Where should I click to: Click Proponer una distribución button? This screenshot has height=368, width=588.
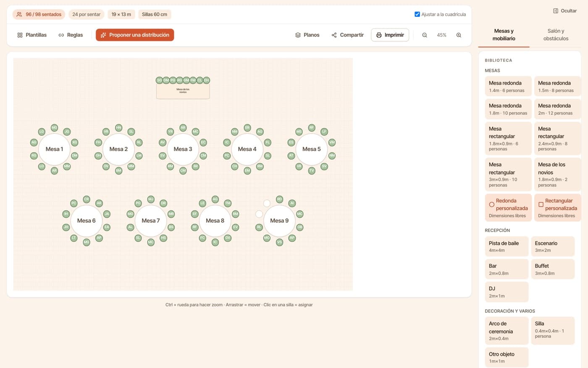(135, 35)
